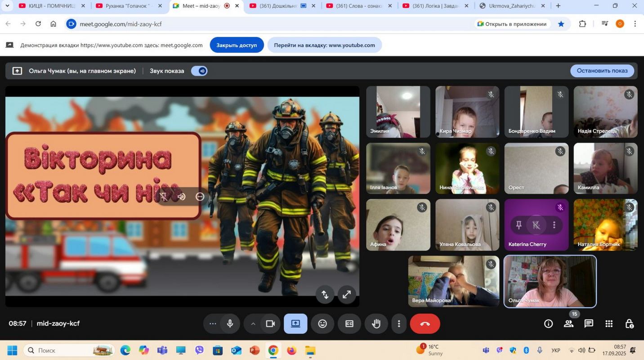Open Katerina Cherry tile options menu

(554, 225)
